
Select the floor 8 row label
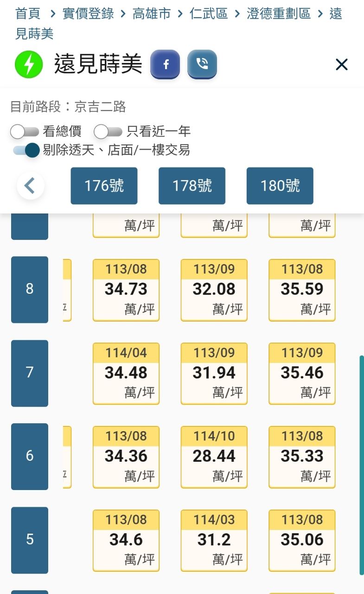pos(30,289)
